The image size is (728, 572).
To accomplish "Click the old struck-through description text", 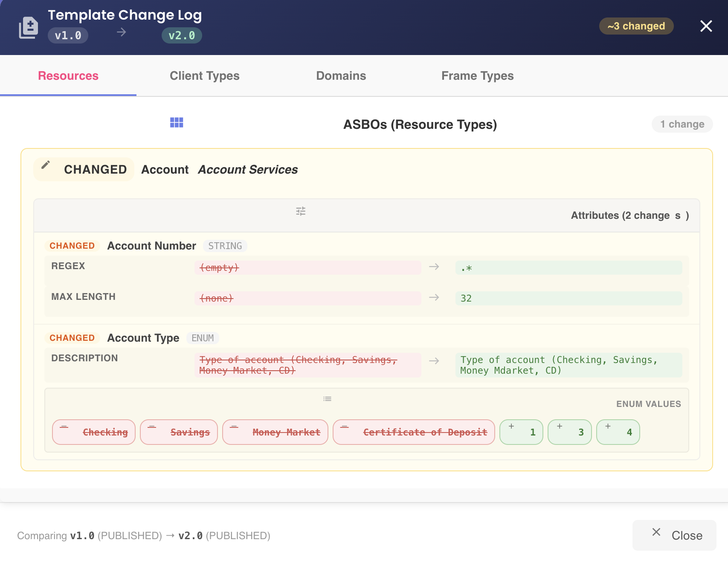I will pos(308,365).
